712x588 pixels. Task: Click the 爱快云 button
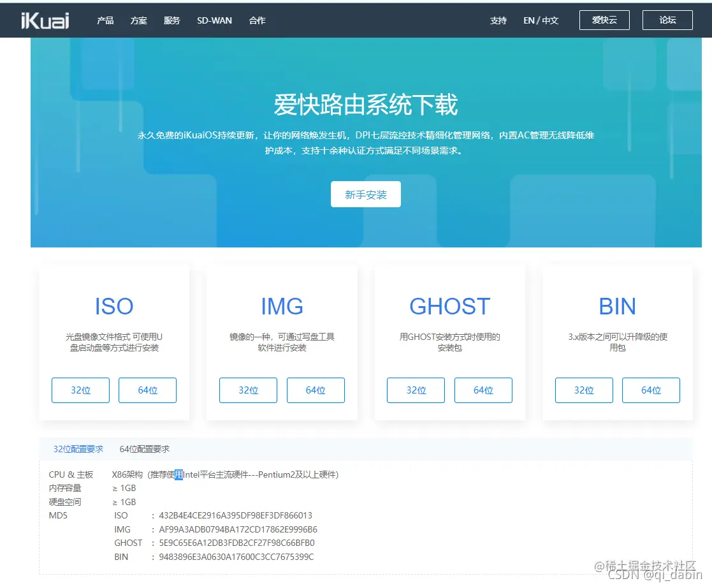[604, 20]
